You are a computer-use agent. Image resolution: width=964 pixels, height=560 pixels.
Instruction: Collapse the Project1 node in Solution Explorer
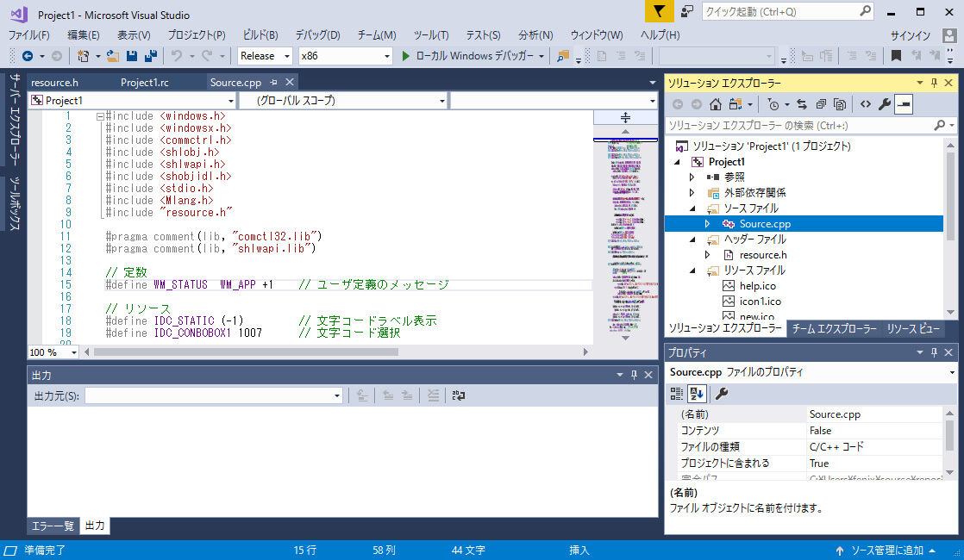678,162
